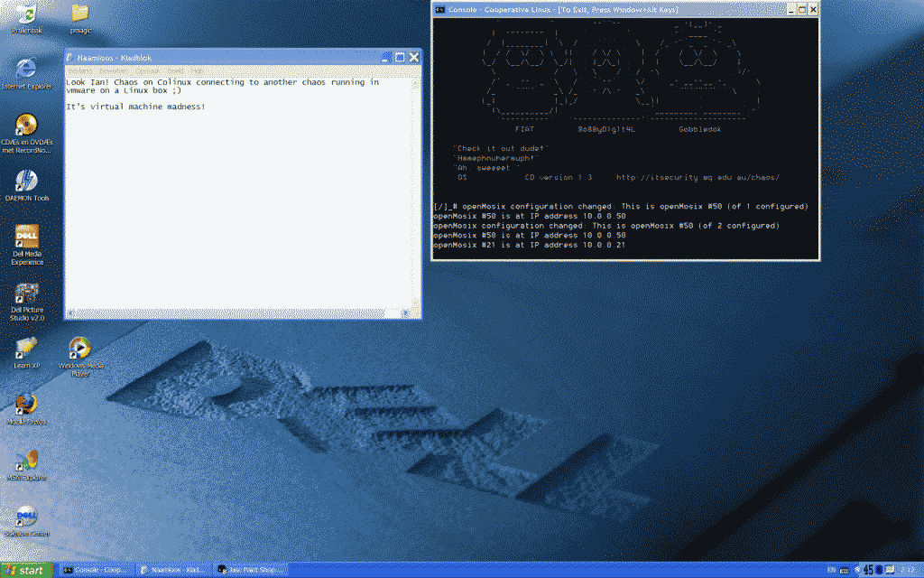Open Dell Media Experience shortcut
Screen dimensions: 924x578
pyautogui.click(x=26, y=237)
